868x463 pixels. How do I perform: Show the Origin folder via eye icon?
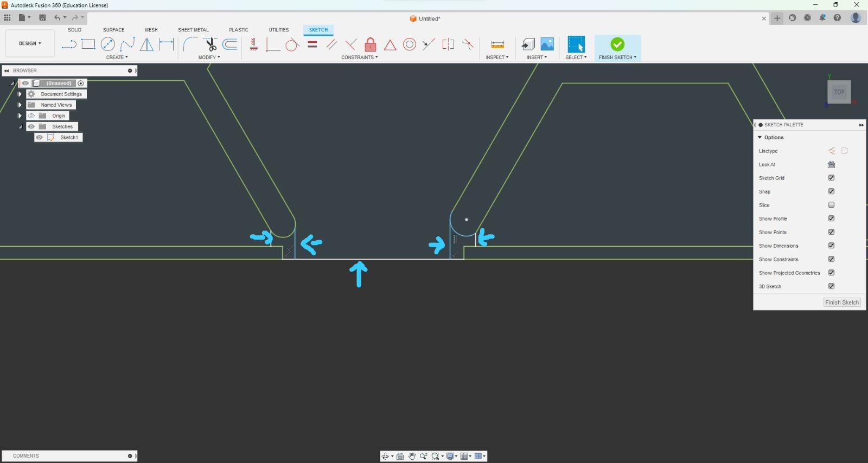tap(31, 116)
